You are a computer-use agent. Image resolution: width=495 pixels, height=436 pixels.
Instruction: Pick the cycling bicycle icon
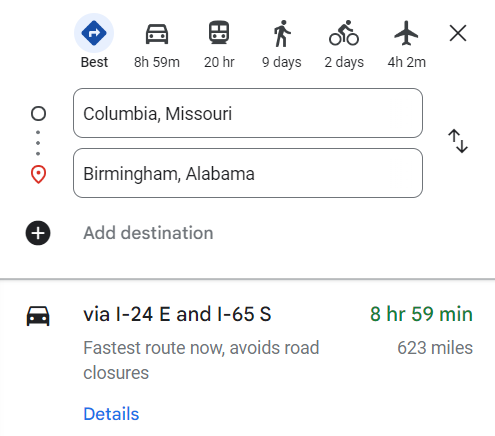344,33
